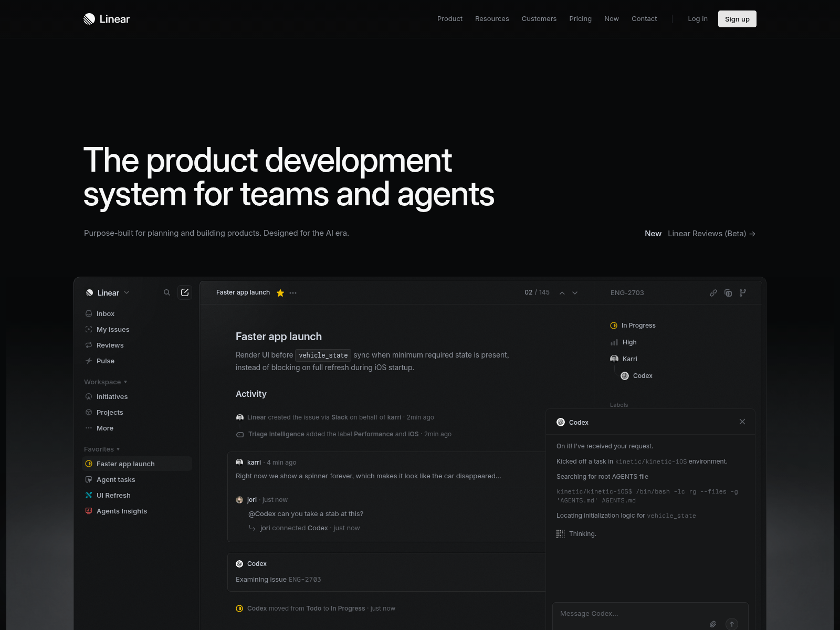Screen dimensions: 840x630
Task: Click the send message arrow button
Action: pos(732,624)
